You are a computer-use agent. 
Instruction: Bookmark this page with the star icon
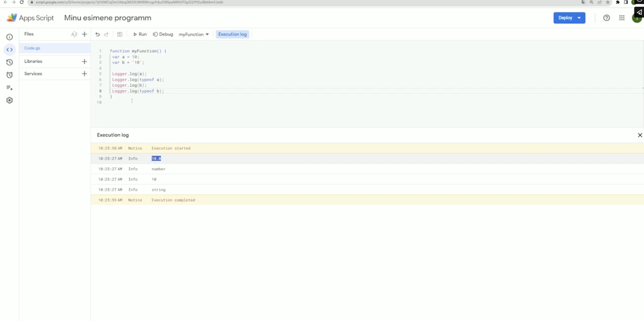click(608, 2)
